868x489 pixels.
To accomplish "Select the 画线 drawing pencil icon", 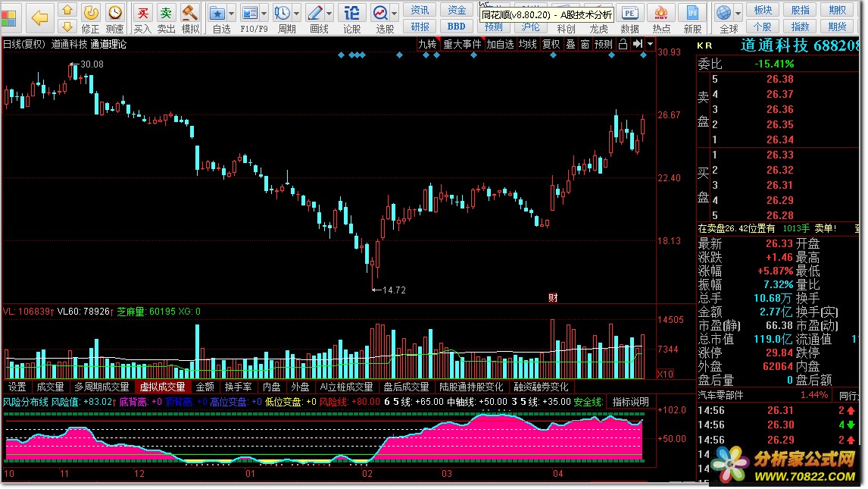I will [315, 12].
